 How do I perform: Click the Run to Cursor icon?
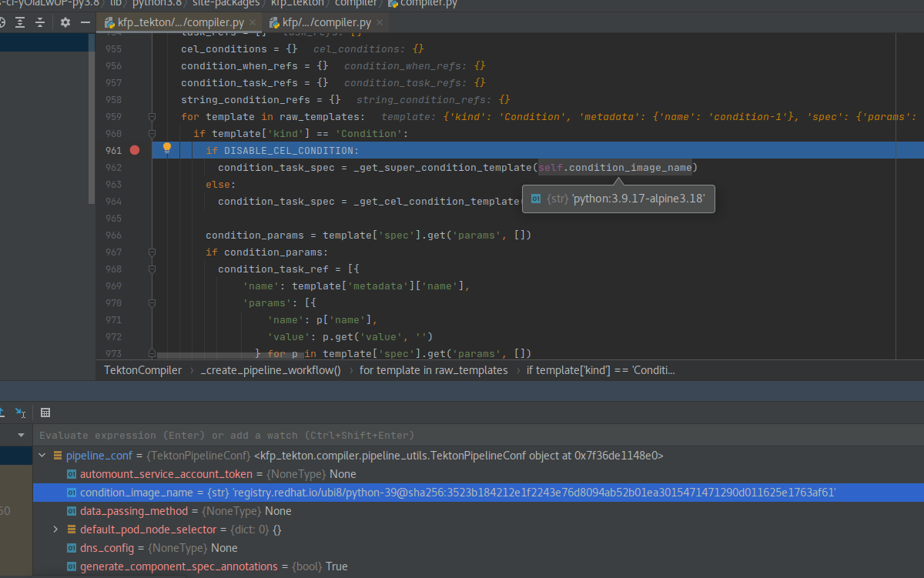[19, 413]
